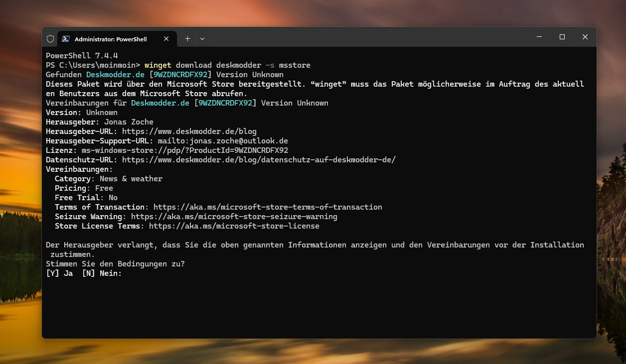Click the 'Vereinbarungen:' heading line
Screen dimensions: 626x364
79,169
